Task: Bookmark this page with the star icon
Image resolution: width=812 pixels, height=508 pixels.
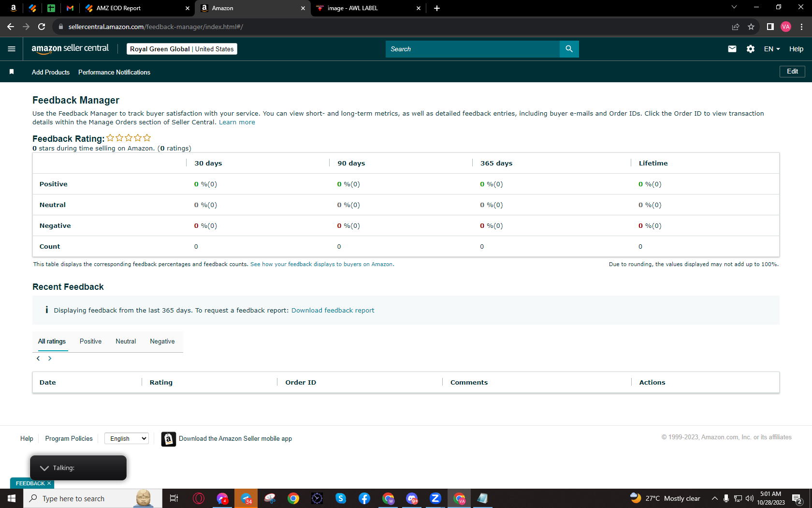Action: [x=751, y=27]
